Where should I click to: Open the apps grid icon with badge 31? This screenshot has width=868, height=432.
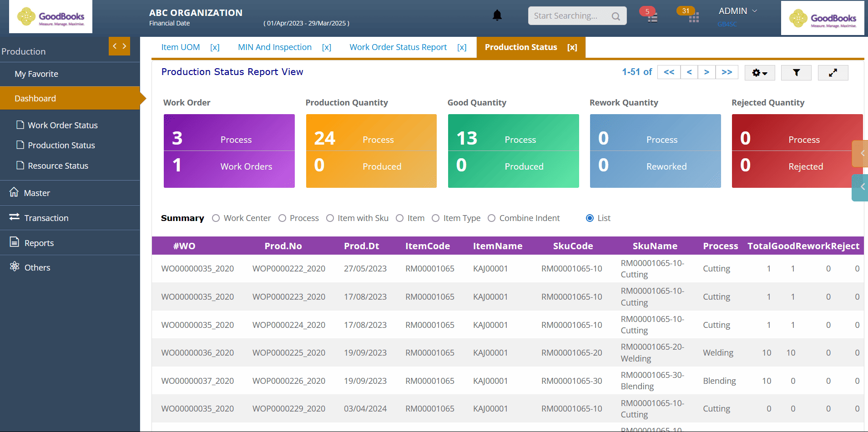point(694,18)
